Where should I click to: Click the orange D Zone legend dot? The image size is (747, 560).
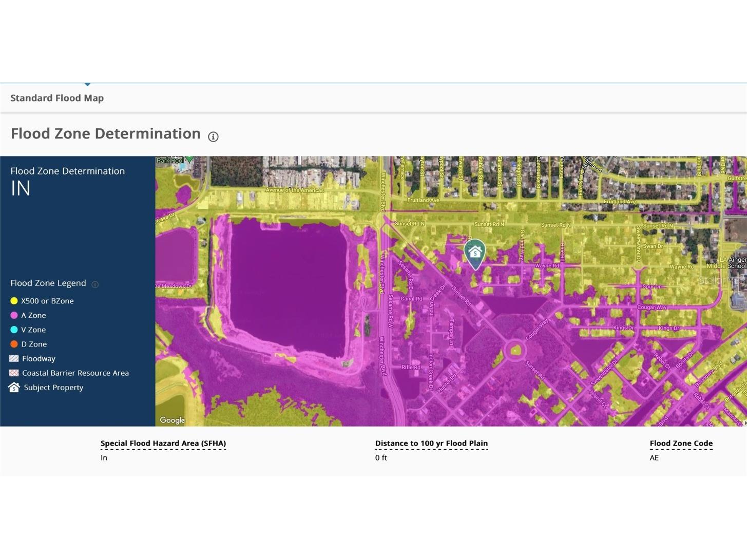point(14,344)
